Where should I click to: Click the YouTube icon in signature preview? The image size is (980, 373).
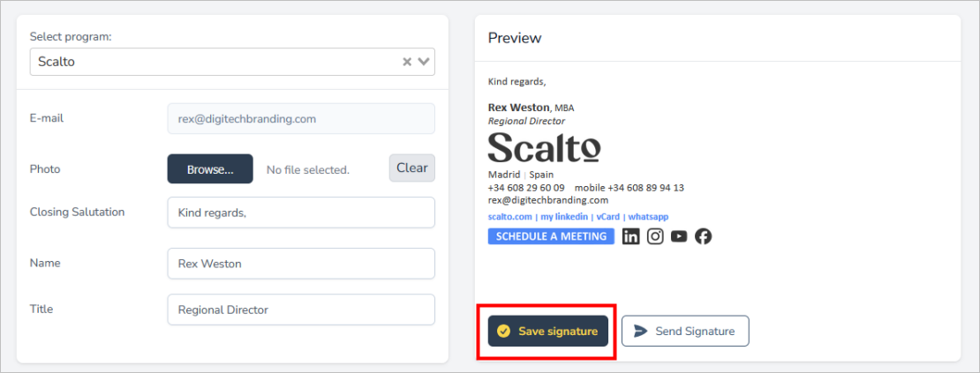679,236
